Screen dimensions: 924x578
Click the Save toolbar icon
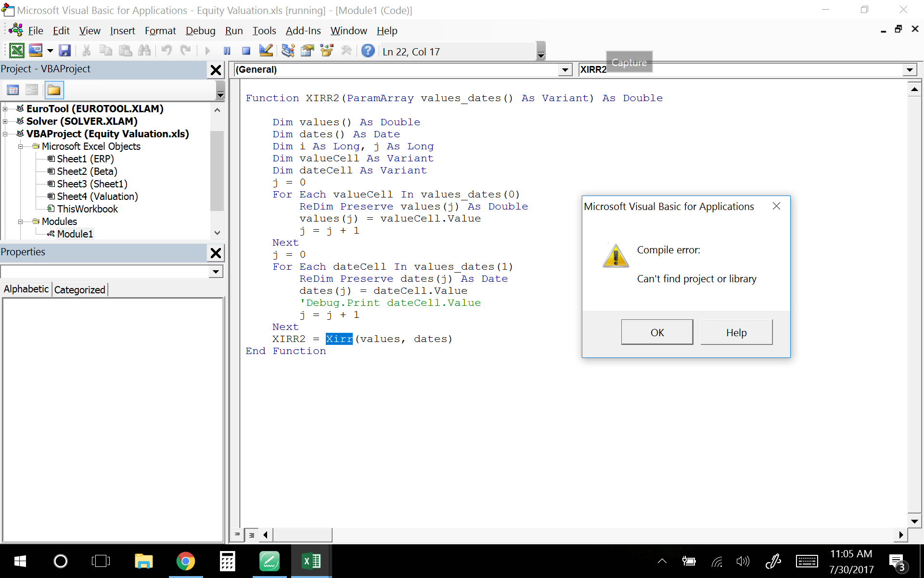click(x=64, y=51)
